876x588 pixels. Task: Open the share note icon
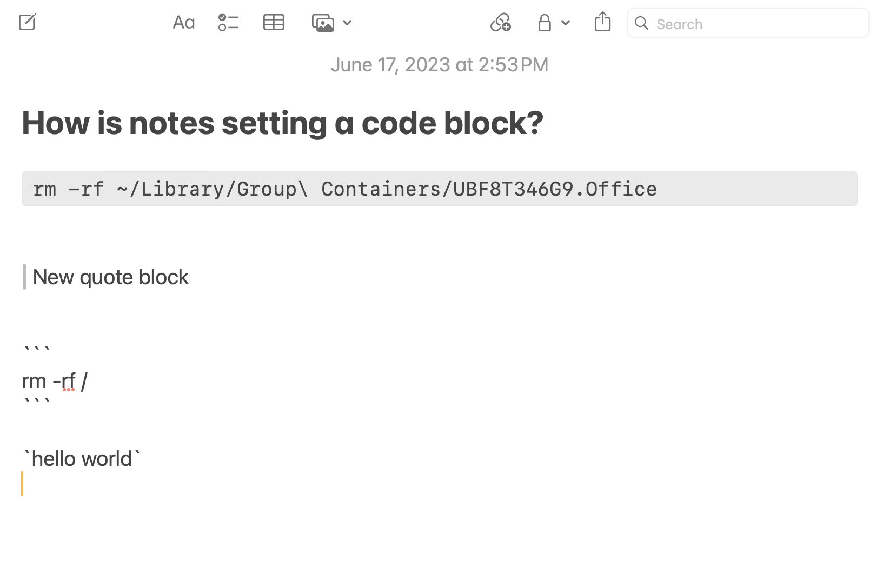pos(602,22)
